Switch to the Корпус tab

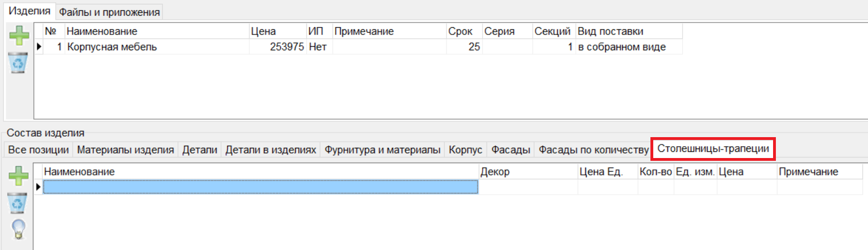(x=466, y=150)
